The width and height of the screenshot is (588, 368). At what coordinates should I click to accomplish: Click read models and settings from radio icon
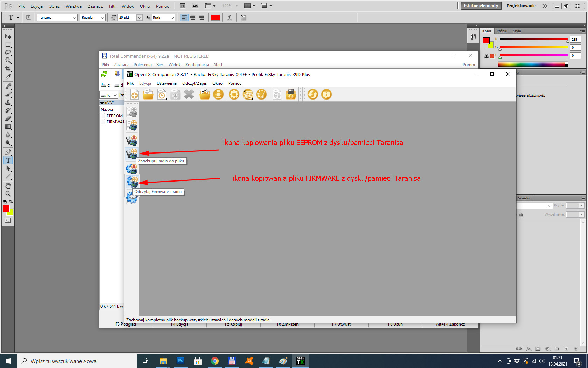132,125
